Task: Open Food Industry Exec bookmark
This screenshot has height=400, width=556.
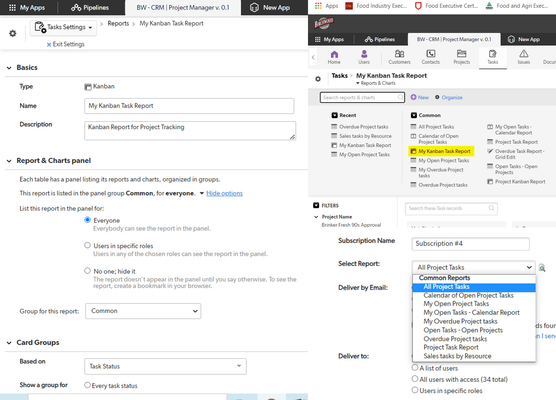Action: point(376,6)
